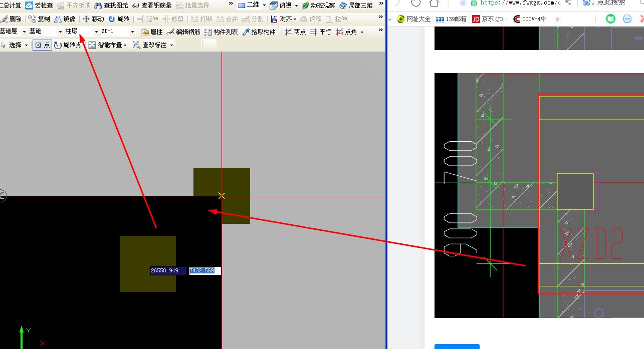Open the 京东 JD bookmark
The image size is (644, 349).
coord(488,19)
